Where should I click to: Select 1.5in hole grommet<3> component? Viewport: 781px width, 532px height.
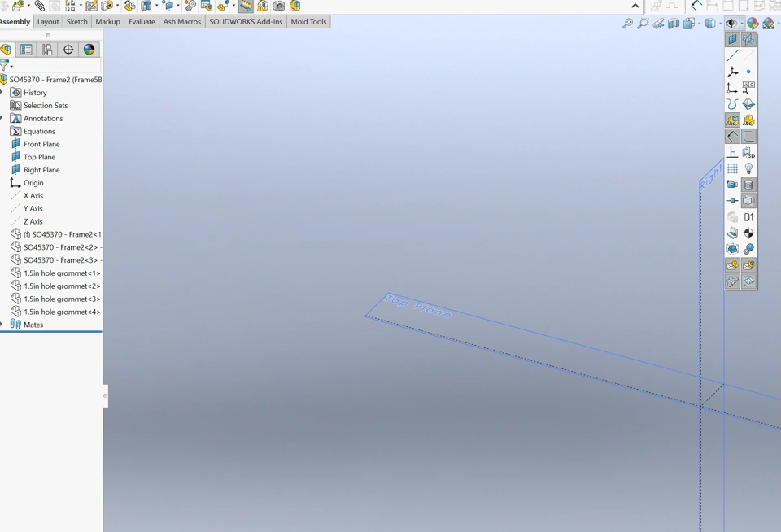pyautogui.click(x=55, y=299)
